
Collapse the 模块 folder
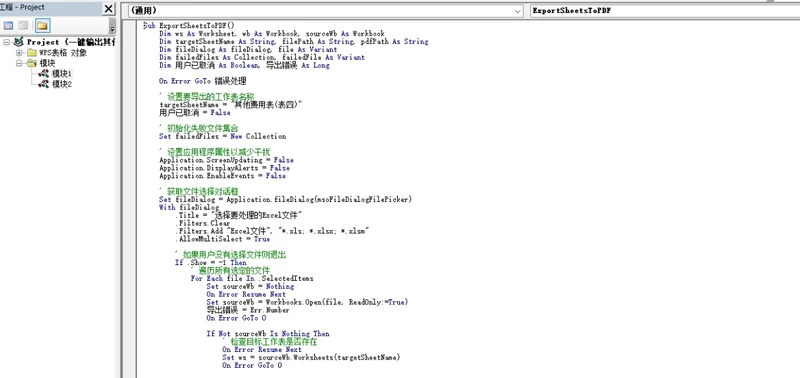[19, 63]
